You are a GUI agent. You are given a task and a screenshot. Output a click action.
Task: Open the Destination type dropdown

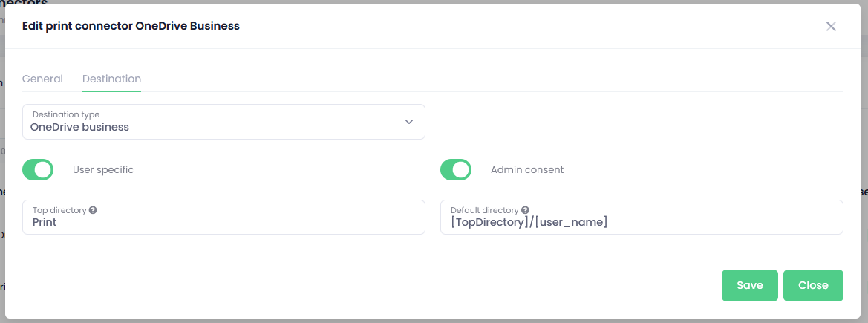point(223,122)
